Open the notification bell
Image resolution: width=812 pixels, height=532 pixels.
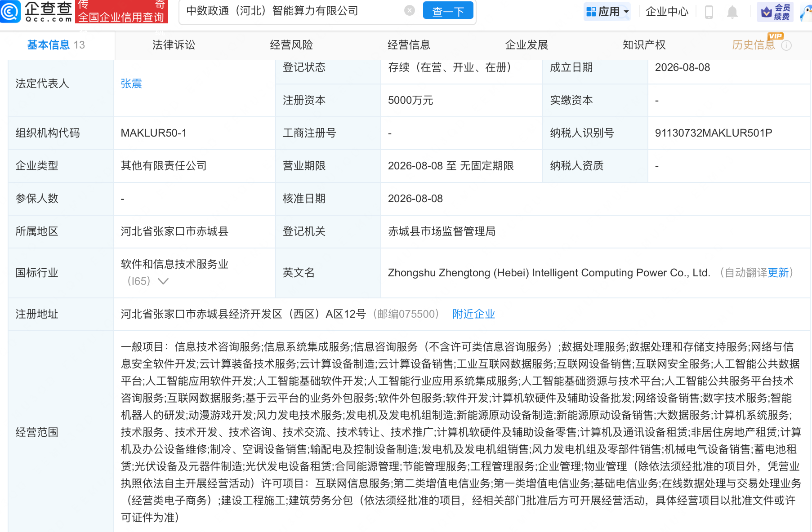732,12
